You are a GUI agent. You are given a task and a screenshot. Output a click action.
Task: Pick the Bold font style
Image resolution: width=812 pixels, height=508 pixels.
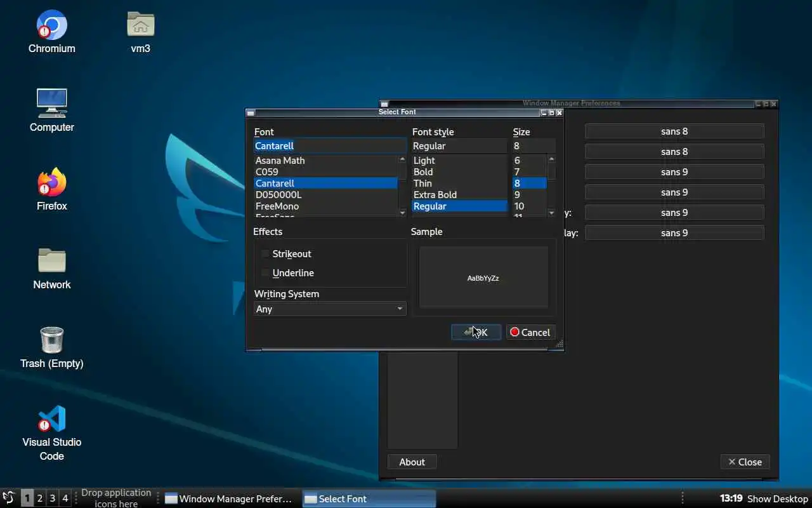[460, 172]
